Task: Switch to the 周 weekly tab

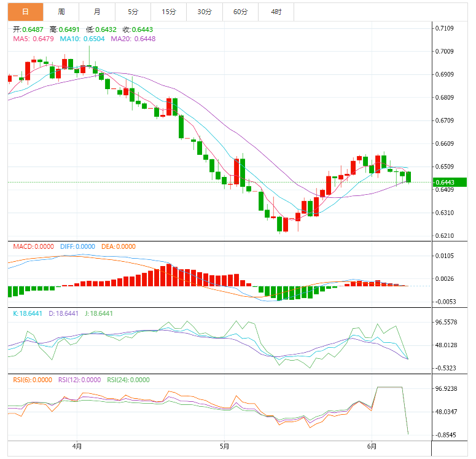Action: [61, 12]
